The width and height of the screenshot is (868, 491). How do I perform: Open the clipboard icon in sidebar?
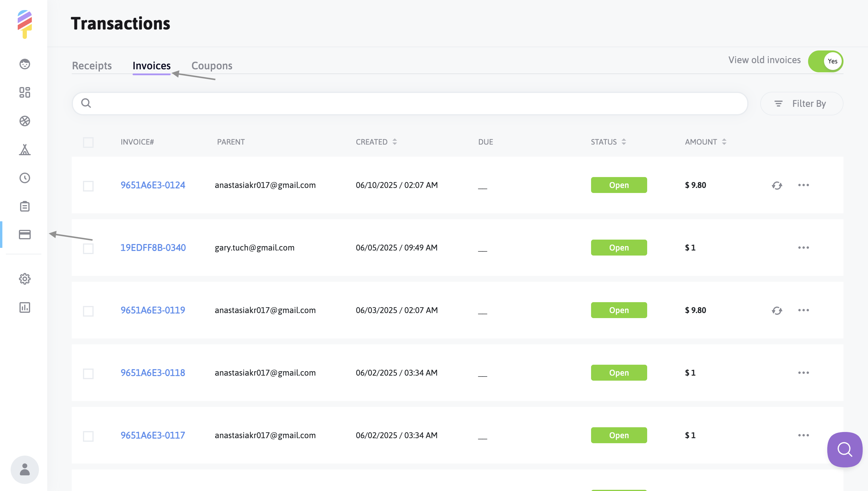25,206
